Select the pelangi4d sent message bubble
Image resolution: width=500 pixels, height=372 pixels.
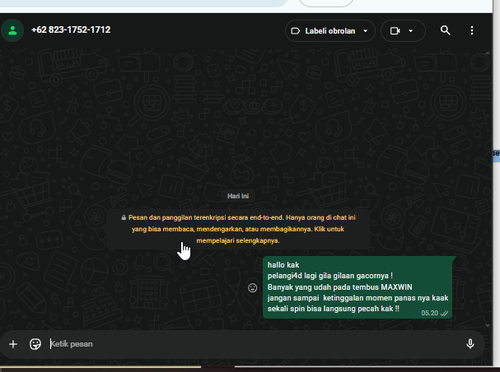(357, 287)
